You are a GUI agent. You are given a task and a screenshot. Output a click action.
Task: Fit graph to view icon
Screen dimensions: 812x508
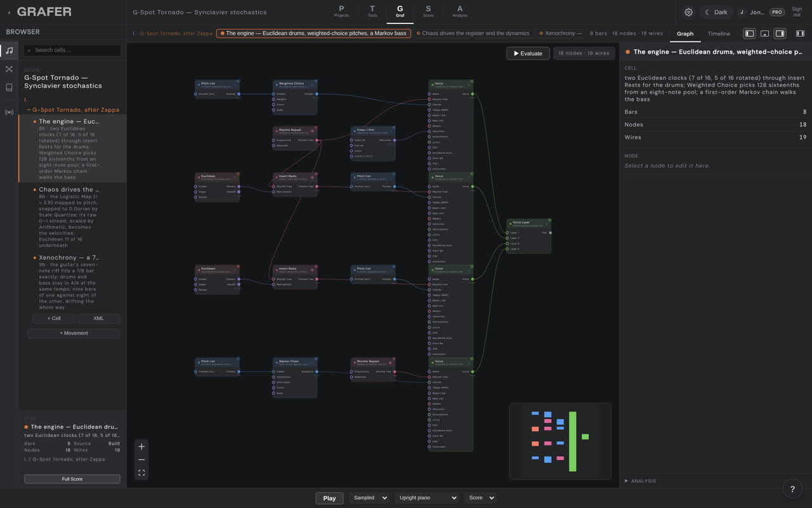click(x=141, y=472)
